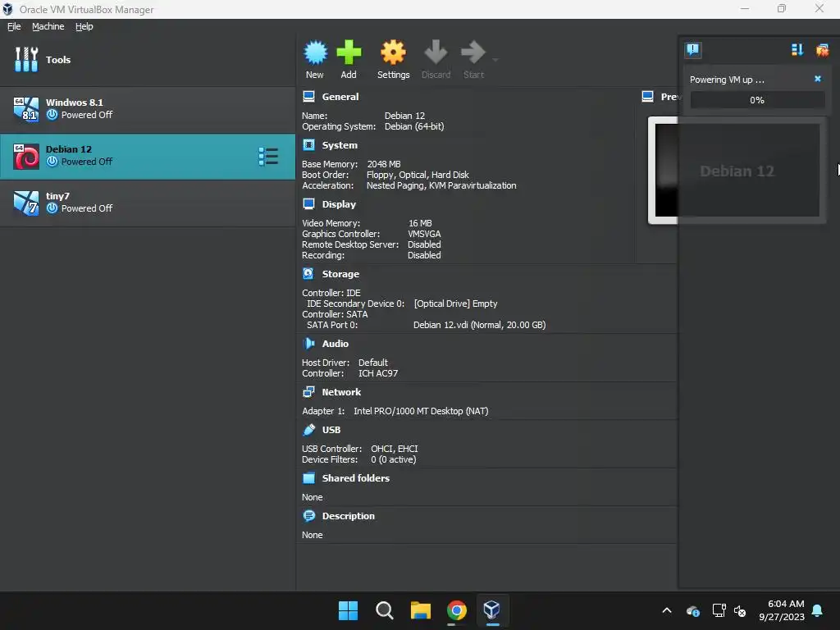Click the Shared folders section icon
The width and height of the screenshot is (840, 630).
[x=308, y=478]
